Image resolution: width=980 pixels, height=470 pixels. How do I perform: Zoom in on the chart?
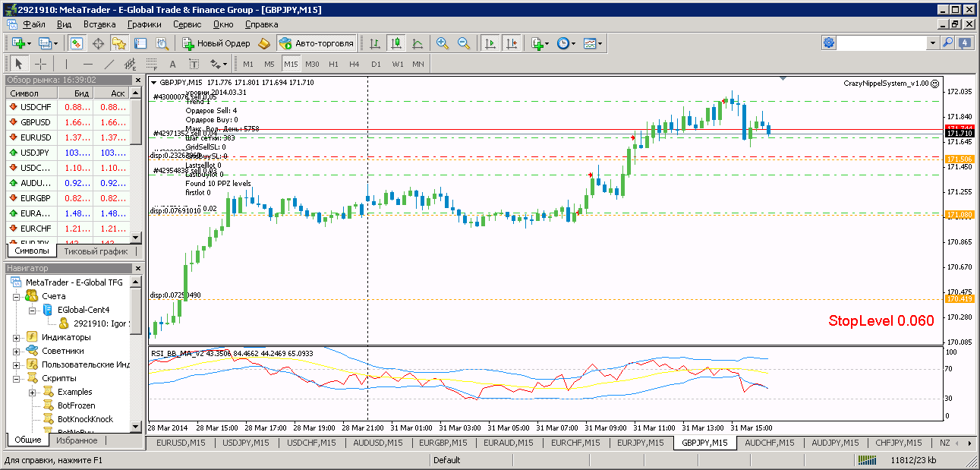443,43
